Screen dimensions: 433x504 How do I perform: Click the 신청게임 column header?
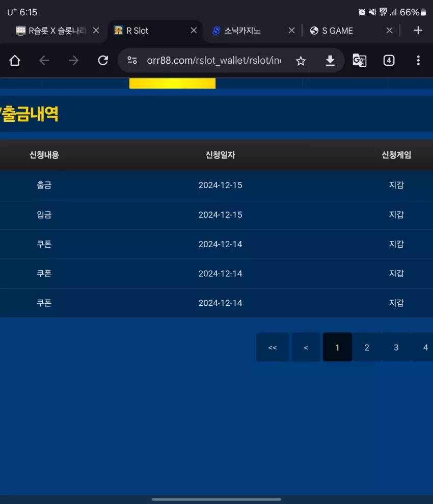pos(396,155)
